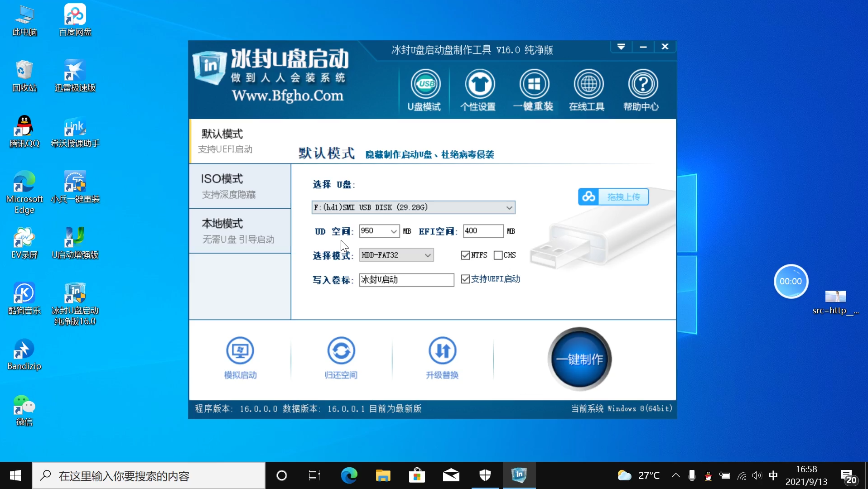Select 归还空间 to restore disk space
This screenshot has width=868, height=489.
click(x=342, y=358)
